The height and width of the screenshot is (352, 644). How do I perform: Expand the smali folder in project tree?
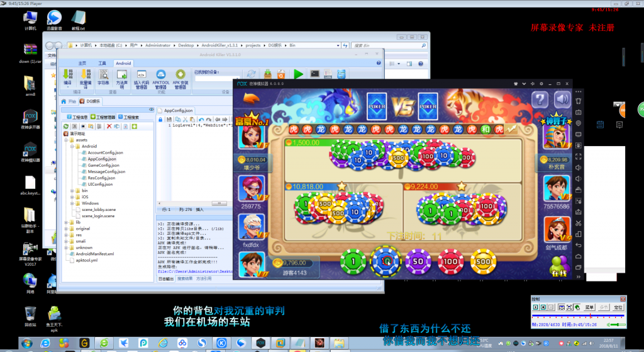66,241
